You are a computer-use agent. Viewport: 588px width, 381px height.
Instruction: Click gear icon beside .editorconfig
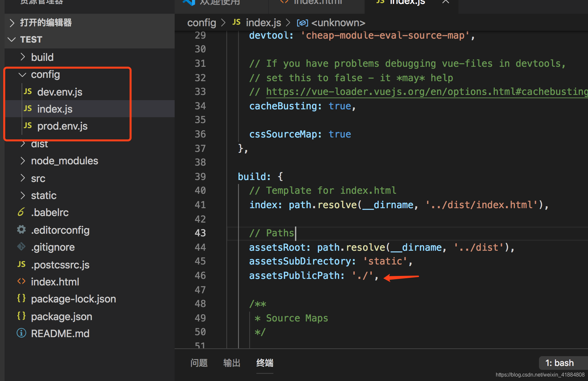(21, 229)
